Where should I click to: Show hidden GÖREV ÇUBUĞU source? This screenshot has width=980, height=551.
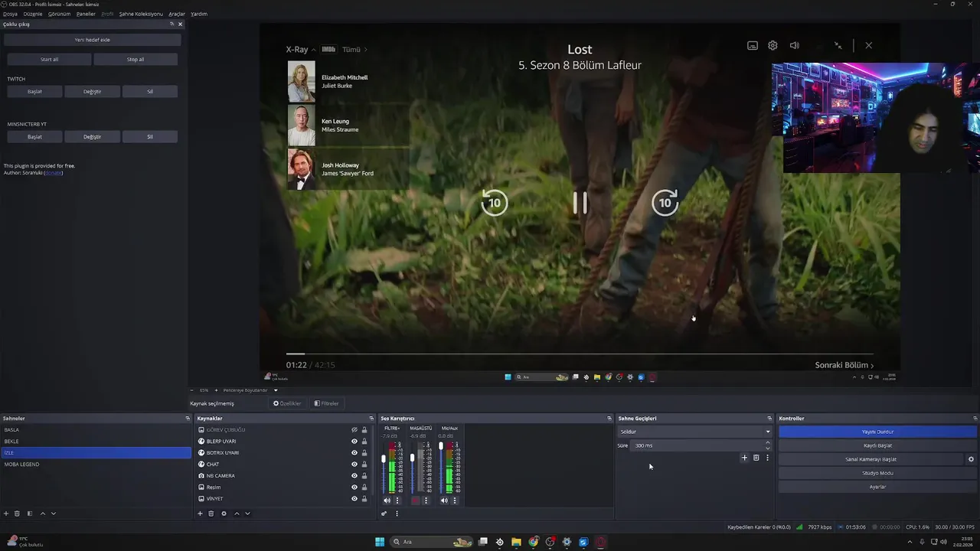pos(354,430)
